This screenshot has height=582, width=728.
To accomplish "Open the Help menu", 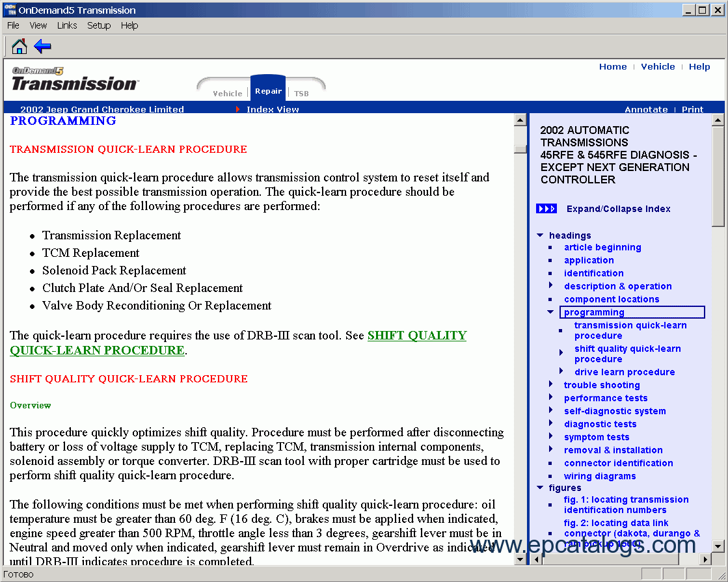I will [129, 25].
